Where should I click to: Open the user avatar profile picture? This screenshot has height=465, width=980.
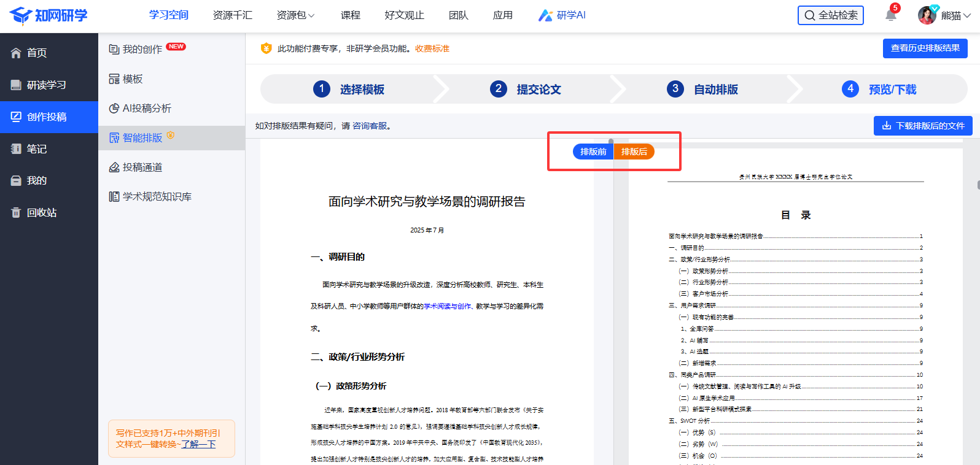coord(927,15)
